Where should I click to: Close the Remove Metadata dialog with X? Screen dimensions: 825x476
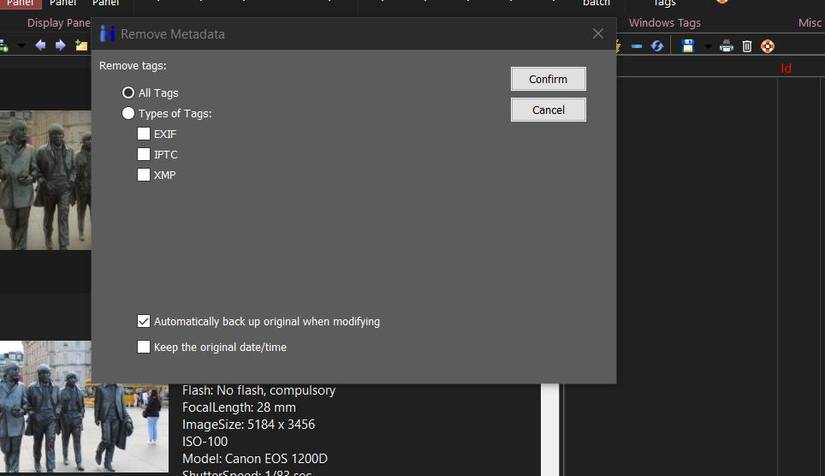(598, 34)
